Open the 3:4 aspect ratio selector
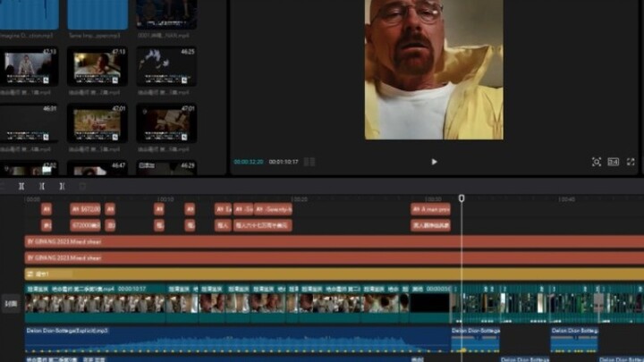Screen dimensions: 644x362 pos(614,162)
